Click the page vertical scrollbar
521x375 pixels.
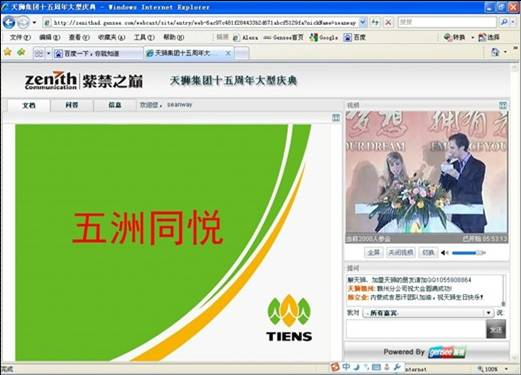point(514,213)
